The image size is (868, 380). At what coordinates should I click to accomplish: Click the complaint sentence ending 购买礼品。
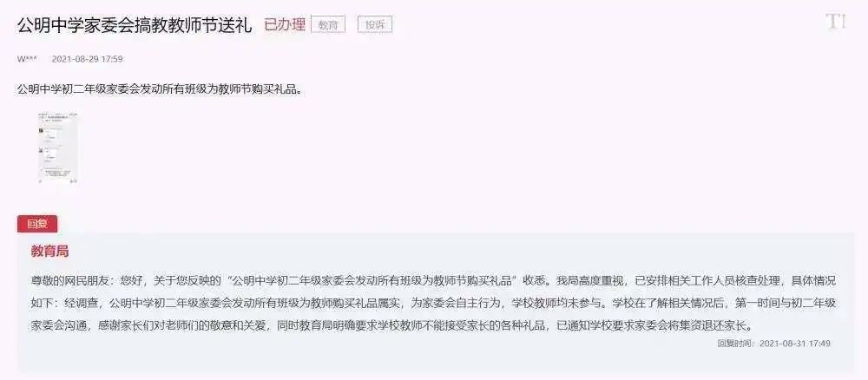pos(160,89)
